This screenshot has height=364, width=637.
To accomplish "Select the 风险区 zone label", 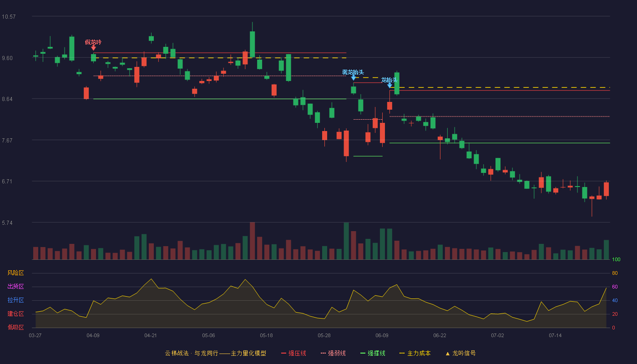I will tap(15, 273).
